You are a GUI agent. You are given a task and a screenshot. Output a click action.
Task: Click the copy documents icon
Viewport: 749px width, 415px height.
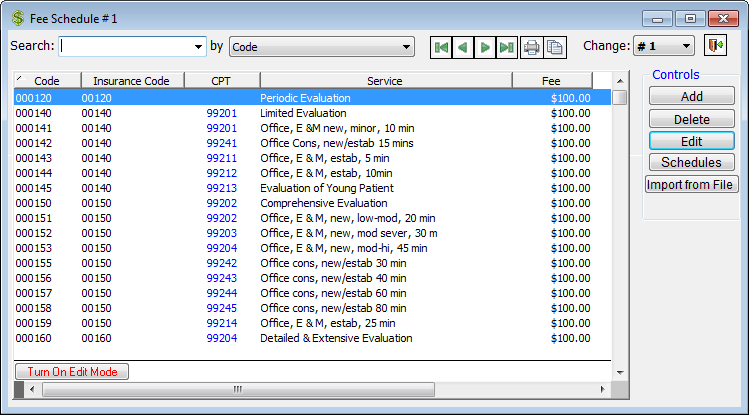(x=554, y=47)
